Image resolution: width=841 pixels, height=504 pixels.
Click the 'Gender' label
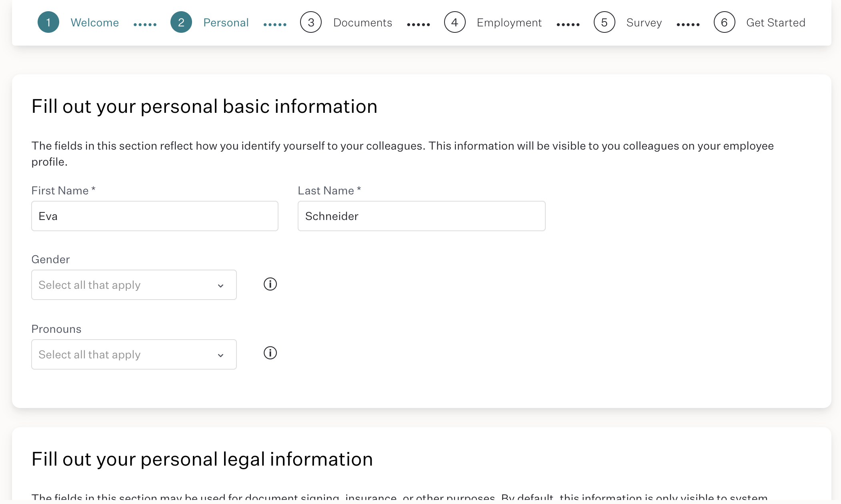click(x=51, y=259)
